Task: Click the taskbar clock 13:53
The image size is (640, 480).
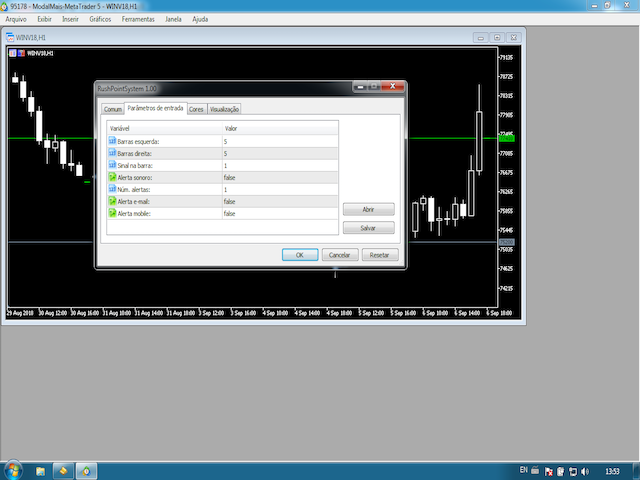Action: (612, 471)
